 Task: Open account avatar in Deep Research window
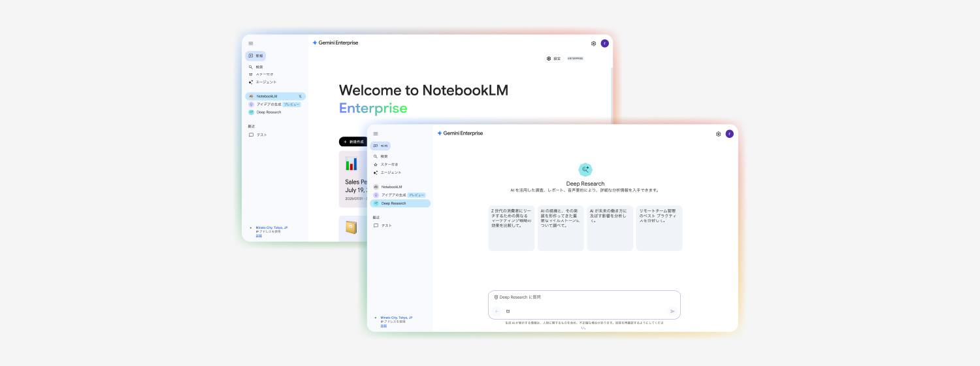coord(730,134)
